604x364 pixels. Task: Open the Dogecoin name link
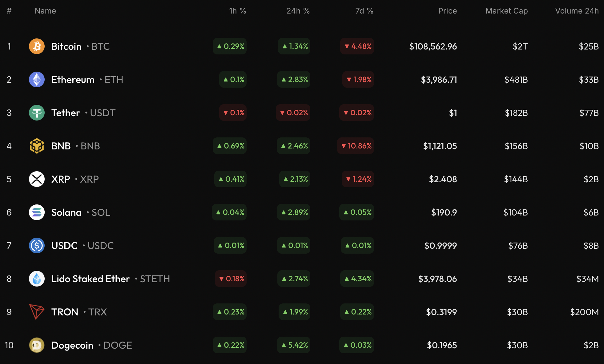point(72,345)
